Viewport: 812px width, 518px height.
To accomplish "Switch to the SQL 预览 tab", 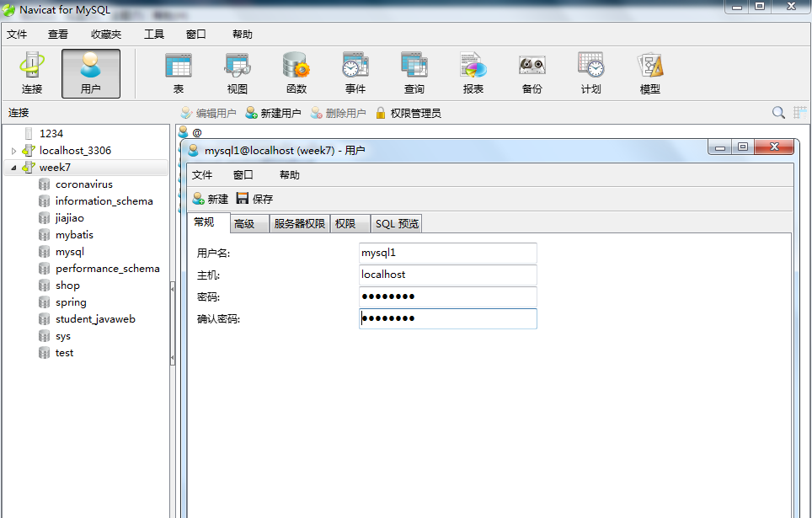I will [x=397, y=224].
